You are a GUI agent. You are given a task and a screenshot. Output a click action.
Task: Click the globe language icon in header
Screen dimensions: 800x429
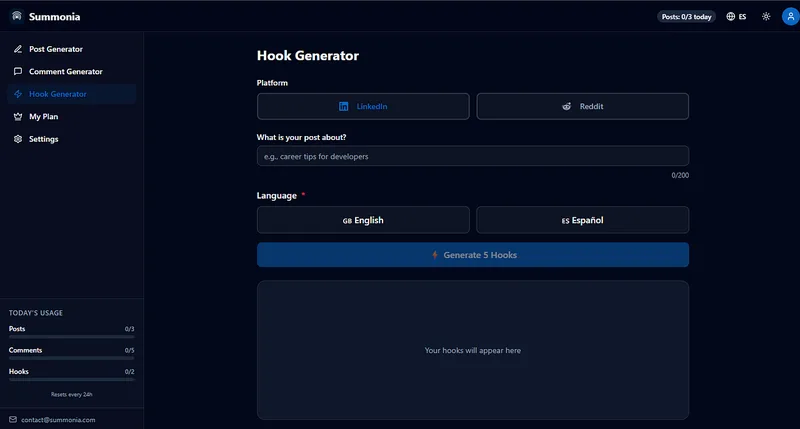coord(731,16)
